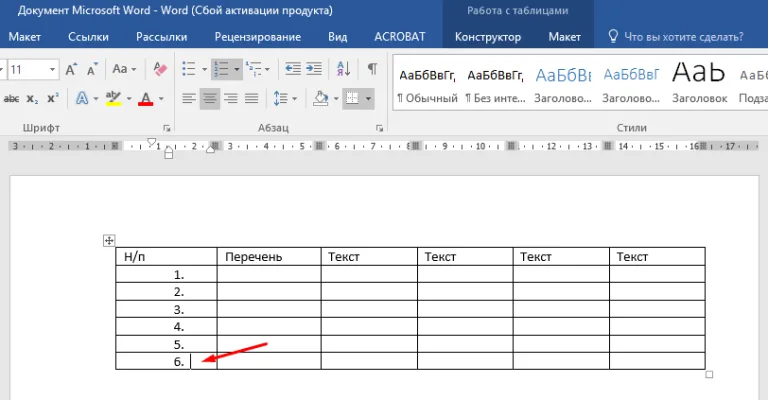Toggle subscript formatting
Viewport: 768px width, 400px height.
click(32, 99)
